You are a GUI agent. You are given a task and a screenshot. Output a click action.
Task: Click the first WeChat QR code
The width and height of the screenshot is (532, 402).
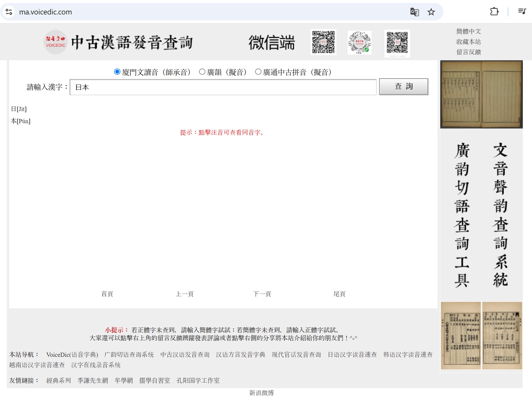(323, 42)
